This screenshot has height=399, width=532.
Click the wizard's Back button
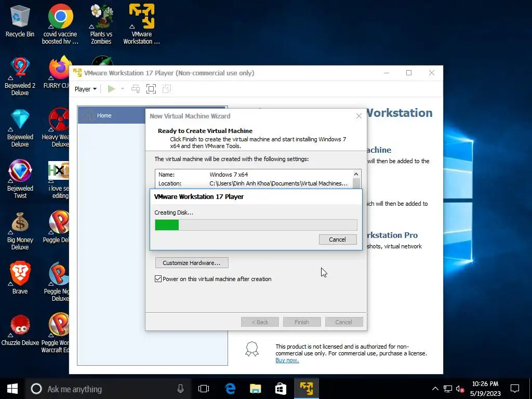pyautogui.click(x=260, y=322)
